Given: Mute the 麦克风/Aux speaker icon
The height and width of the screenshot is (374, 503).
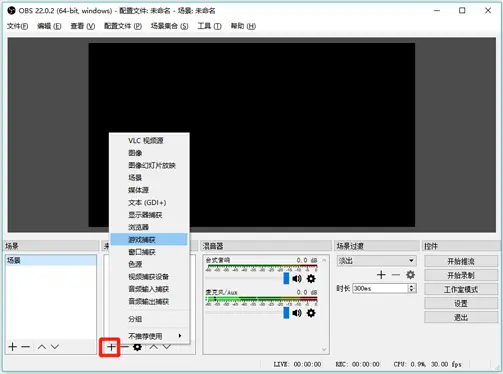Looking at the screenshot, I should [x=297, y=313].
